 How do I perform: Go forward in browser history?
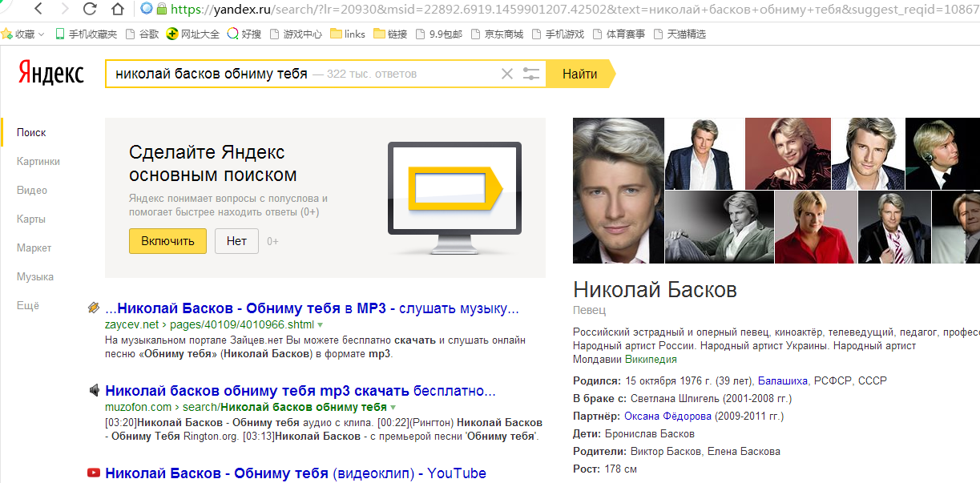[64, 10]
